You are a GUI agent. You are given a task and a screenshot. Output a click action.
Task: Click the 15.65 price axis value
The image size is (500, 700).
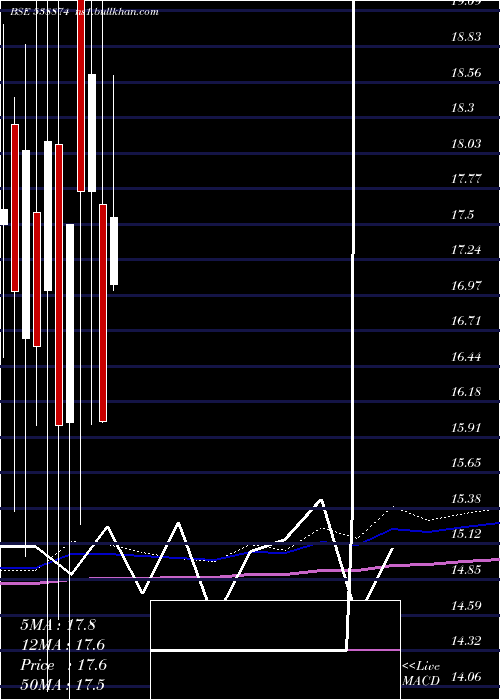click(466, 462)
